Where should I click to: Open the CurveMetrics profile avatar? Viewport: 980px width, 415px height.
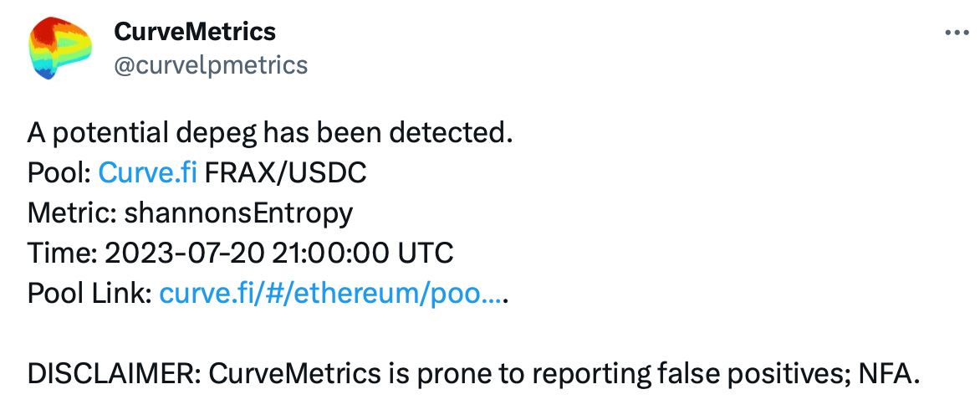60,49
